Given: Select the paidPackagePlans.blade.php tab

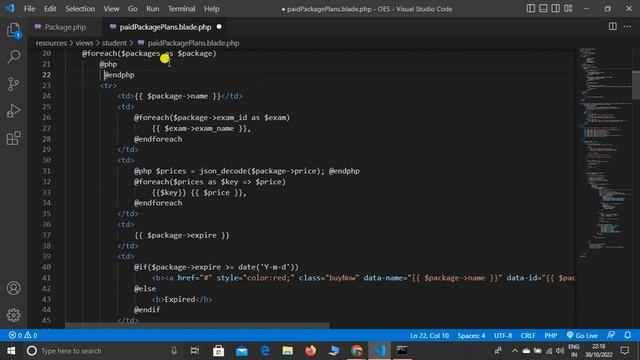Looking at the screenshot, I should pos(165,27).
